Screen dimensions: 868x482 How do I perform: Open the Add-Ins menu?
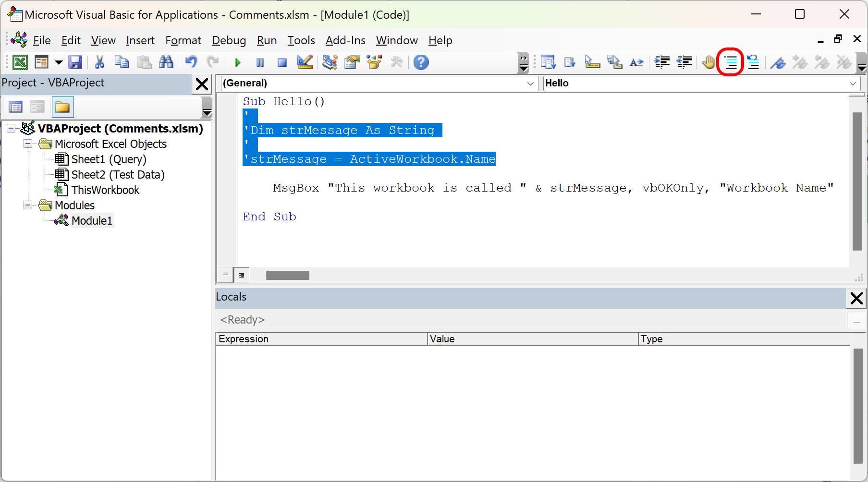(x=345, y=40)
